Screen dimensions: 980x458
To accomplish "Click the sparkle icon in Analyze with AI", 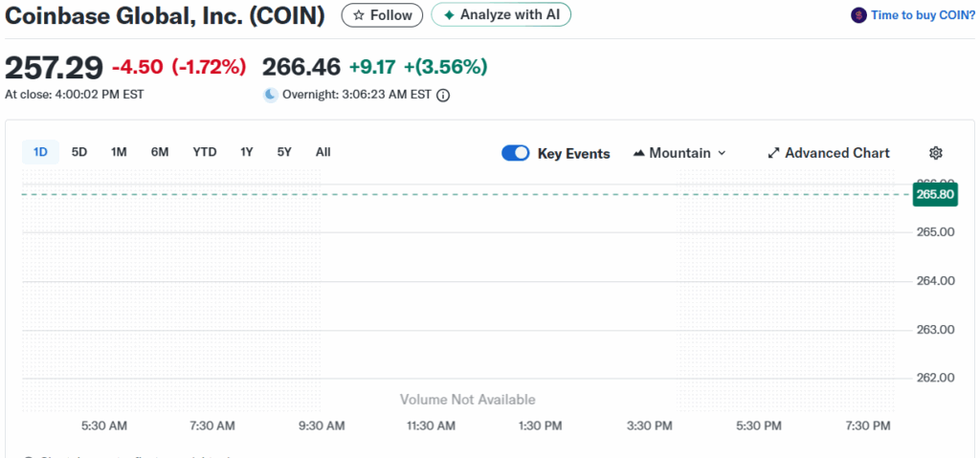I will (449, 15).
